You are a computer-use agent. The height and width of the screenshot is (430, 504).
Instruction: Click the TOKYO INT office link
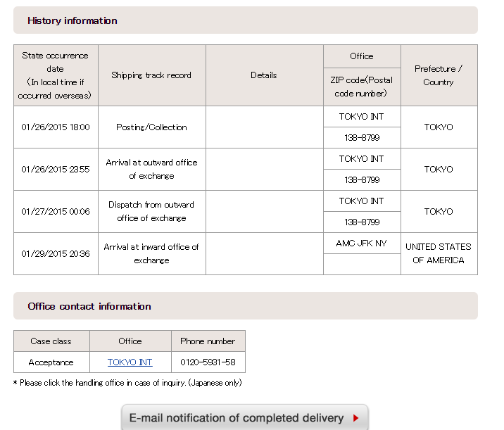[130, 362]
